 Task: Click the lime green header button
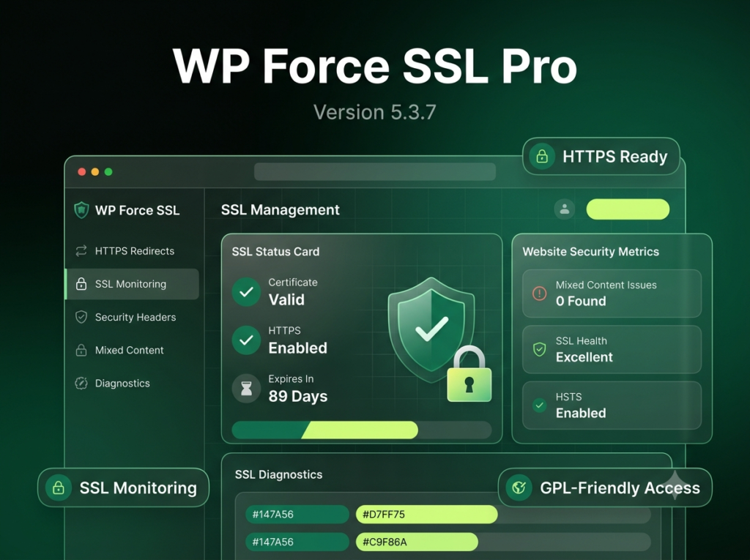[x=628, y=209]
